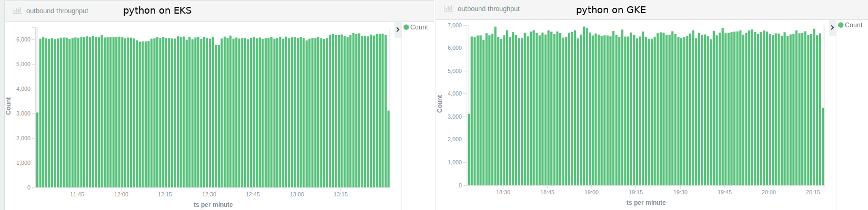Click the 20:00 tick label on GKE chart
This screenshot has width=868, height=210.
tap(769, 192)
